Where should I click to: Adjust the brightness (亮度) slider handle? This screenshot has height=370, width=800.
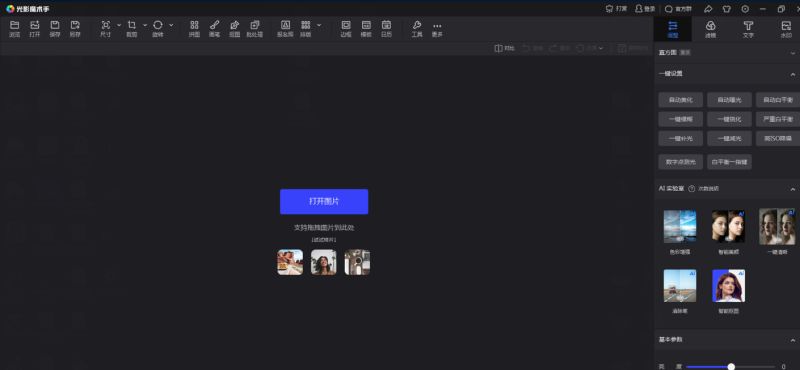tap(731, 366)
